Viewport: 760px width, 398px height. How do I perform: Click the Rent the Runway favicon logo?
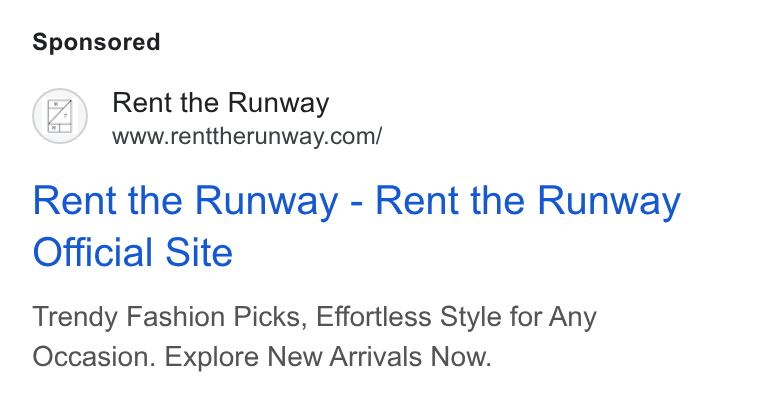coord(60,116)
